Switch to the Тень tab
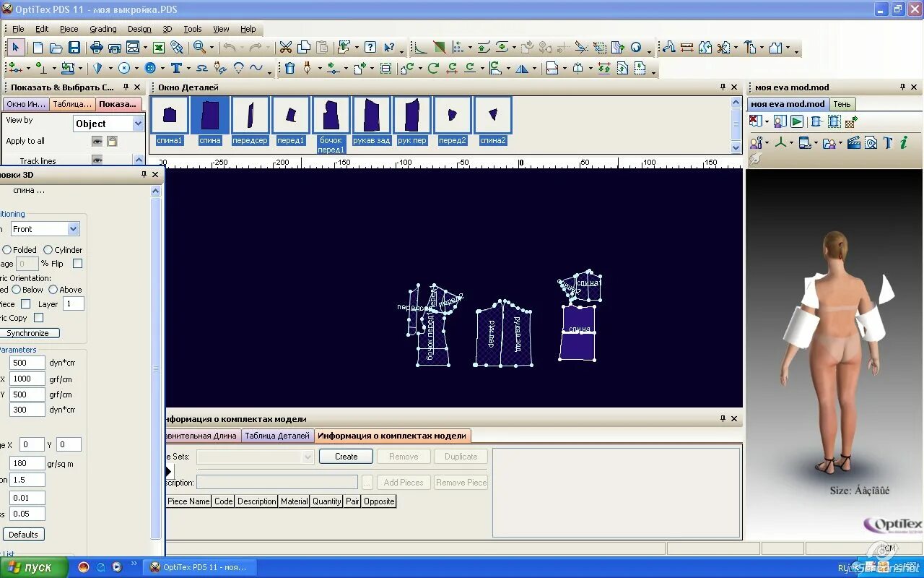 click(x=842, y=104)
